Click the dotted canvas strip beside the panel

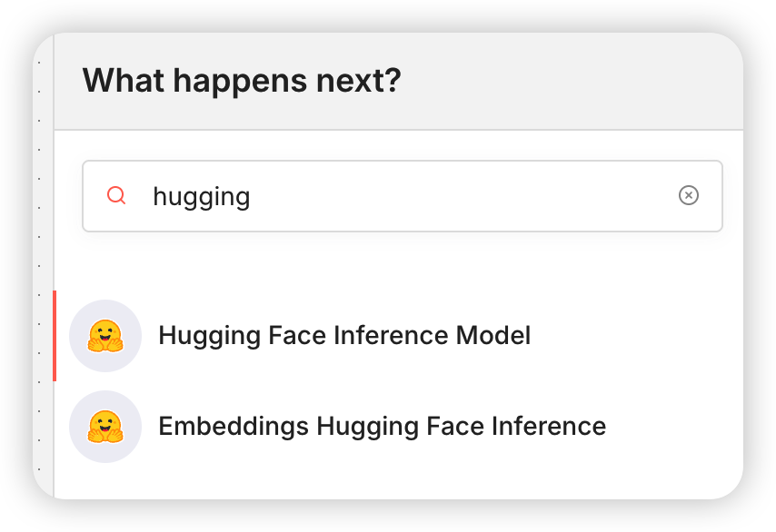tap(43, 272)
